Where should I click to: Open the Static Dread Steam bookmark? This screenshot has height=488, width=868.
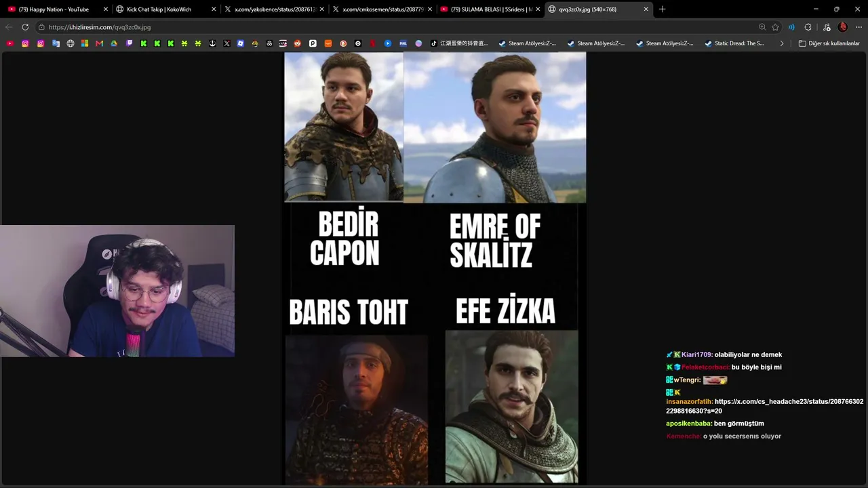pos(734,43)
